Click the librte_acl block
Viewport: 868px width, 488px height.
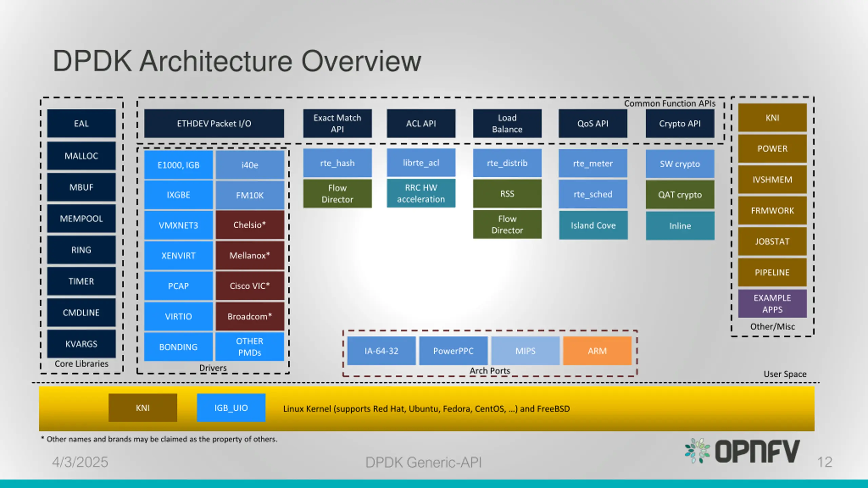[x=421, y=163]
